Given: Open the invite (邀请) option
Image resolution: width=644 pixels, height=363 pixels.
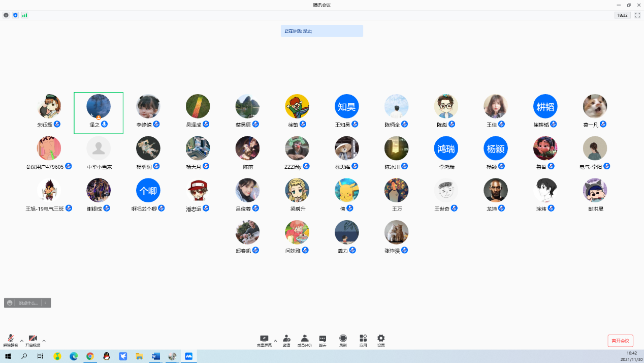Looking at the screenshot, I should point(286,340).
